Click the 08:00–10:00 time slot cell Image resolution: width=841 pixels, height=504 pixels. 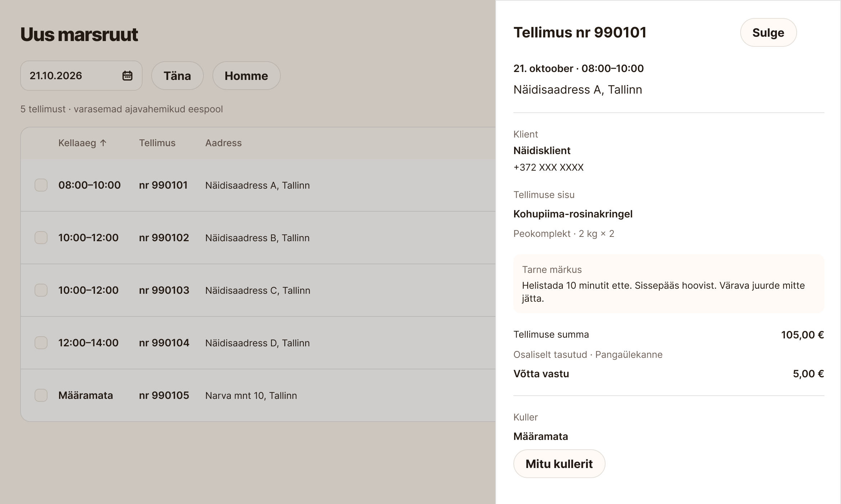(89, 185)
